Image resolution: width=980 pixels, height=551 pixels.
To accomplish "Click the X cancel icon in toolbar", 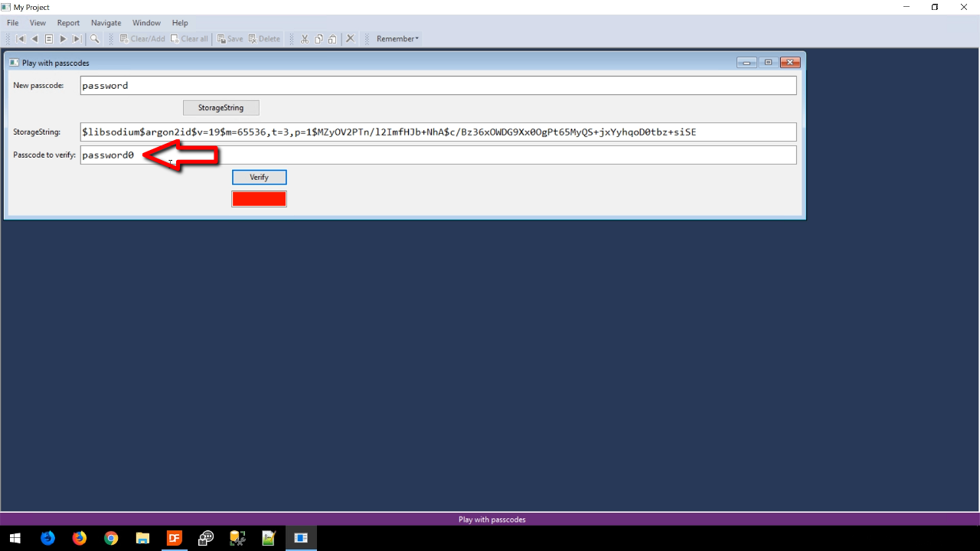I will (350, 39).
